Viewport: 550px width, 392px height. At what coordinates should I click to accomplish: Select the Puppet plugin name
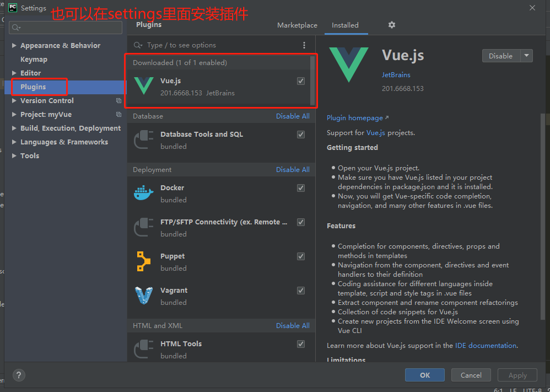tap(172, 256)
